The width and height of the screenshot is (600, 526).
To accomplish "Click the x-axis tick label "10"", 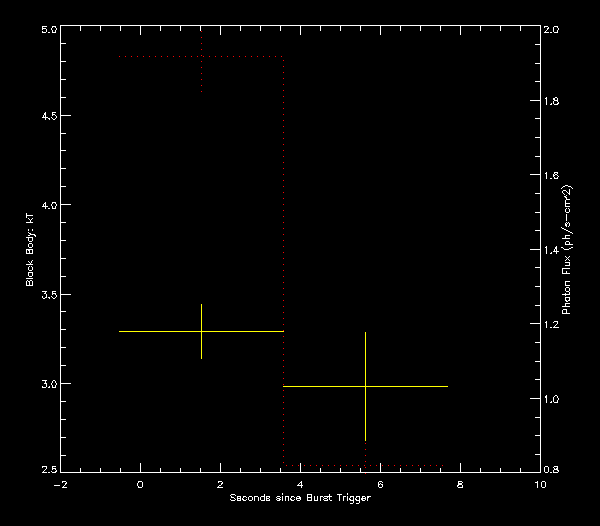I will tap(540, 484).
